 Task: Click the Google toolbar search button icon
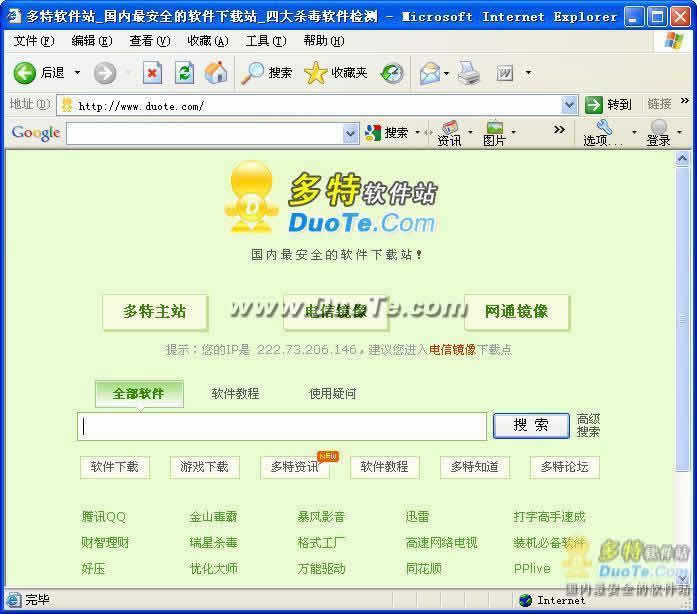[x=373, y=132]
